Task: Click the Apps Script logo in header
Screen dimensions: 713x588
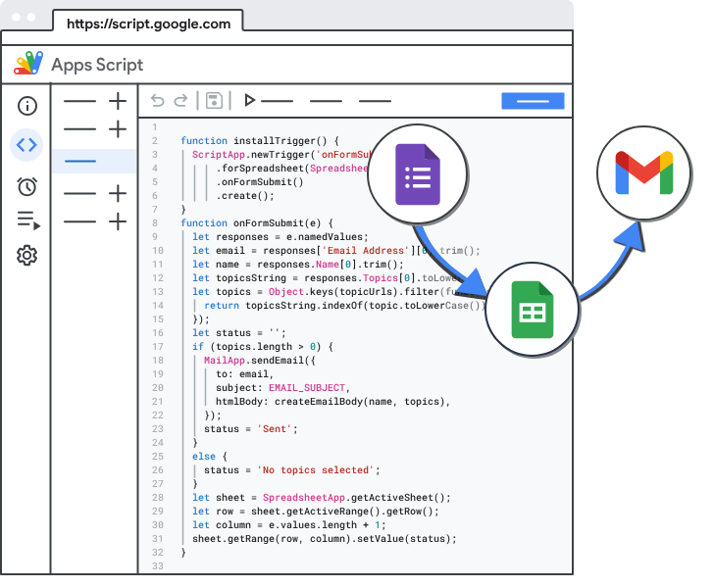Action: [28, 65]
